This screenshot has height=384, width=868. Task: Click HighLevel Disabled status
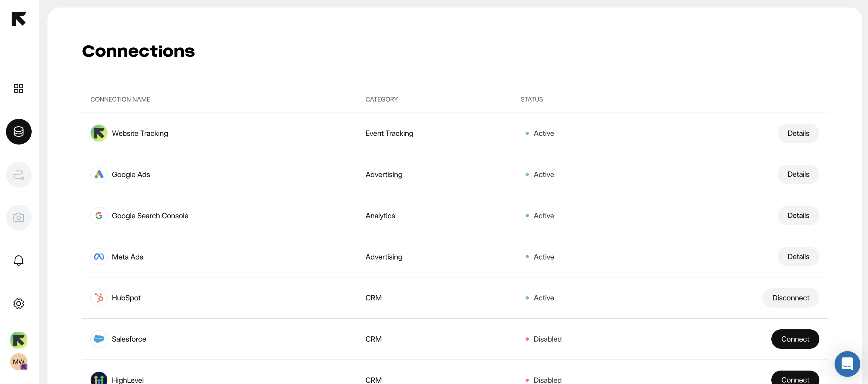pos(543,380)
